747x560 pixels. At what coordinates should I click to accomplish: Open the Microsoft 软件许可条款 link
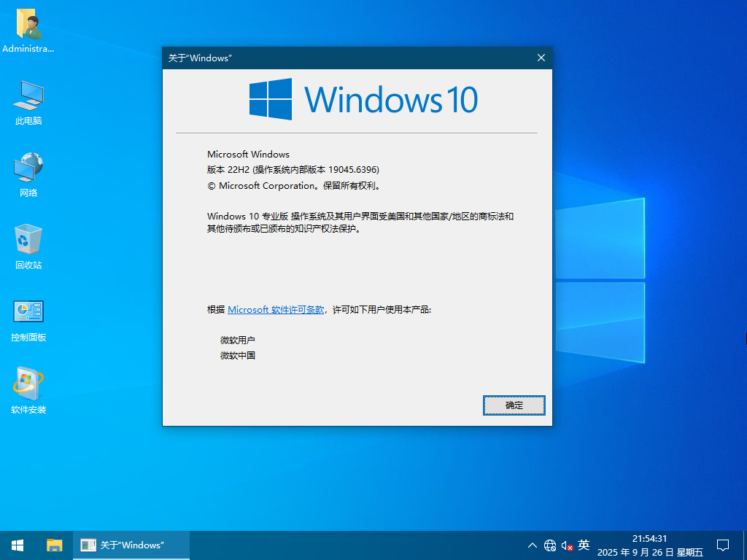coord(276,310)
